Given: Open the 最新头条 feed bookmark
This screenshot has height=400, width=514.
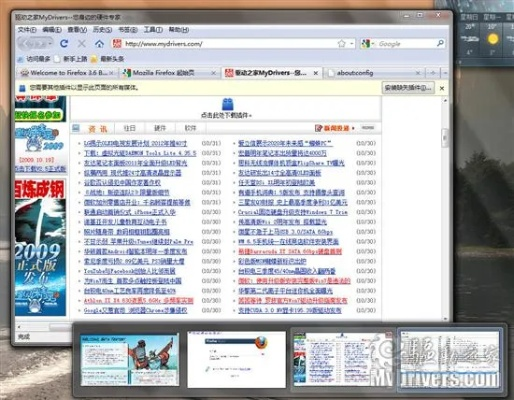Looking at the screenshot, I should click(107, 59).
